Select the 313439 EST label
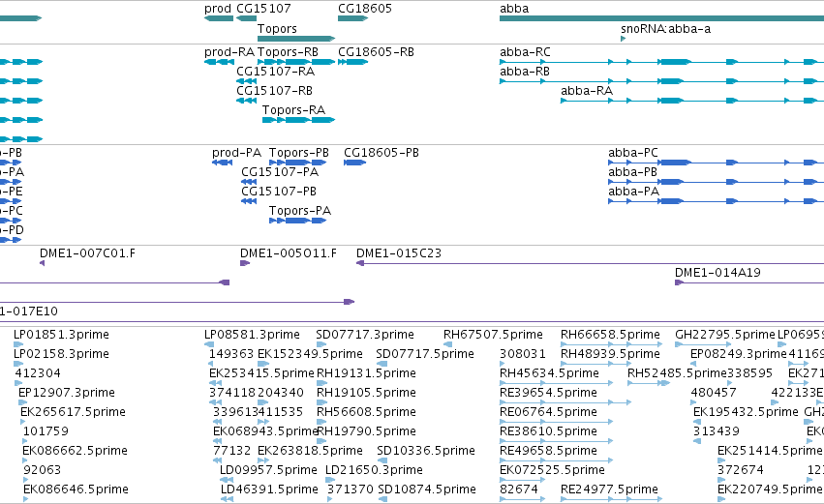 pyautogui.click(x=717, y=431)
